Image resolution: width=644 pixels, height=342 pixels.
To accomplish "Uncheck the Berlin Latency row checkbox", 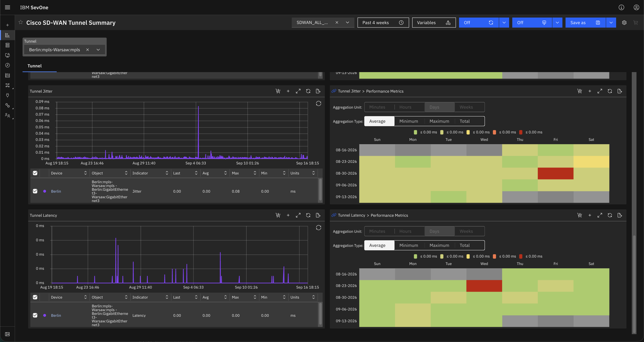I will click(x=35, y=315).
